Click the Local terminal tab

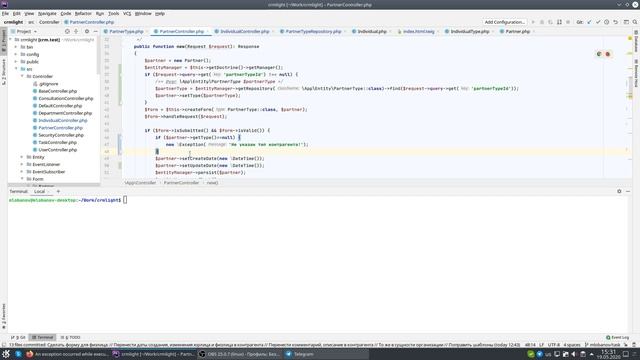(x=40, y=191)
